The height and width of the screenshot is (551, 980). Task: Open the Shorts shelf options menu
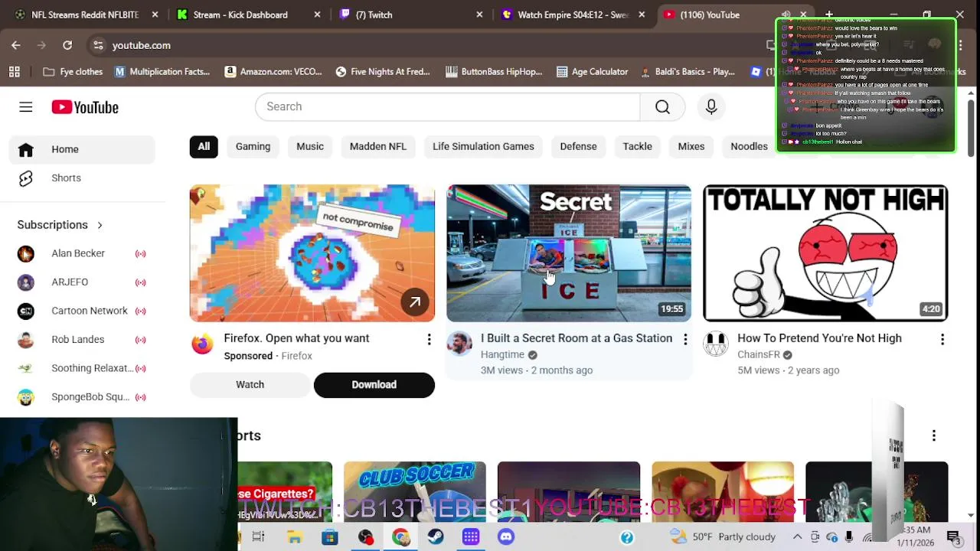tap(933, 435)
